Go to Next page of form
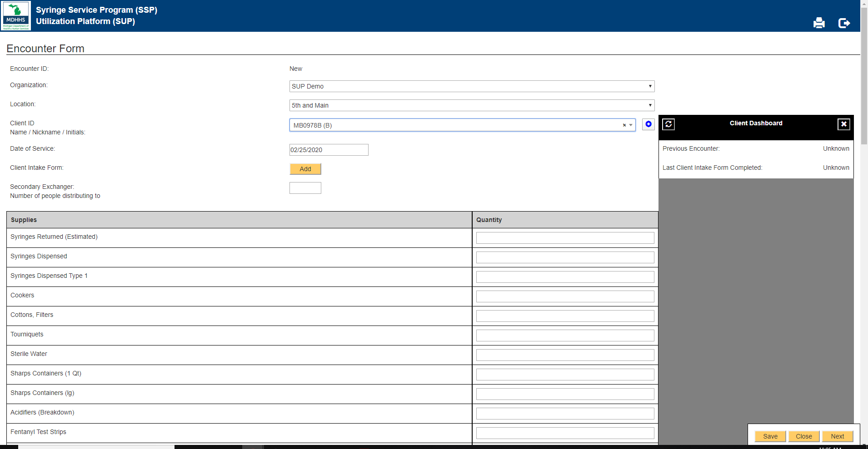868x449 pixels. 837,436
